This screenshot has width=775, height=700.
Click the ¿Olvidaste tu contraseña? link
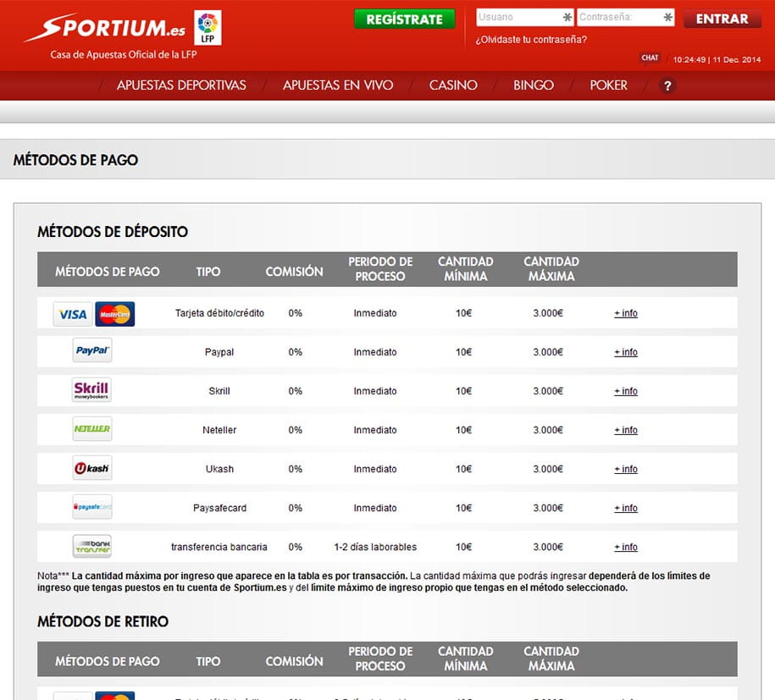tap(531, 40)
